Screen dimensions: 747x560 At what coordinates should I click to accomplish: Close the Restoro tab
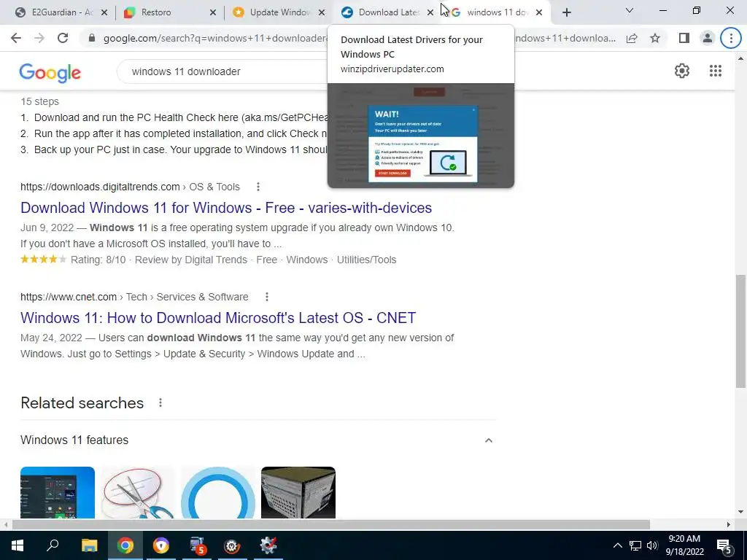point(213,12)
